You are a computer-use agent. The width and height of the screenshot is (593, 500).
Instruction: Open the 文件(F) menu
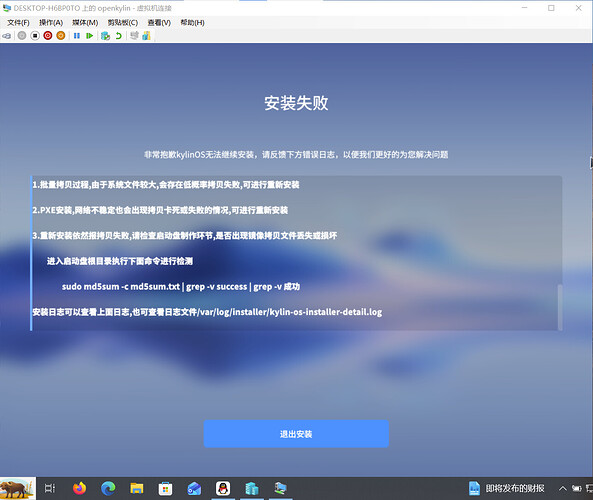18,23
